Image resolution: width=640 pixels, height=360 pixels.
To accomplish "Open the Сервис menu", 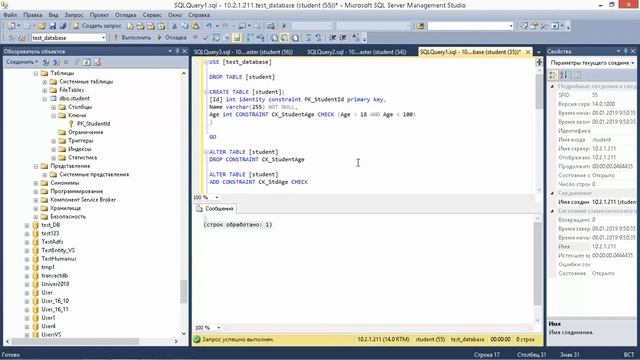I will pos(152,15).
